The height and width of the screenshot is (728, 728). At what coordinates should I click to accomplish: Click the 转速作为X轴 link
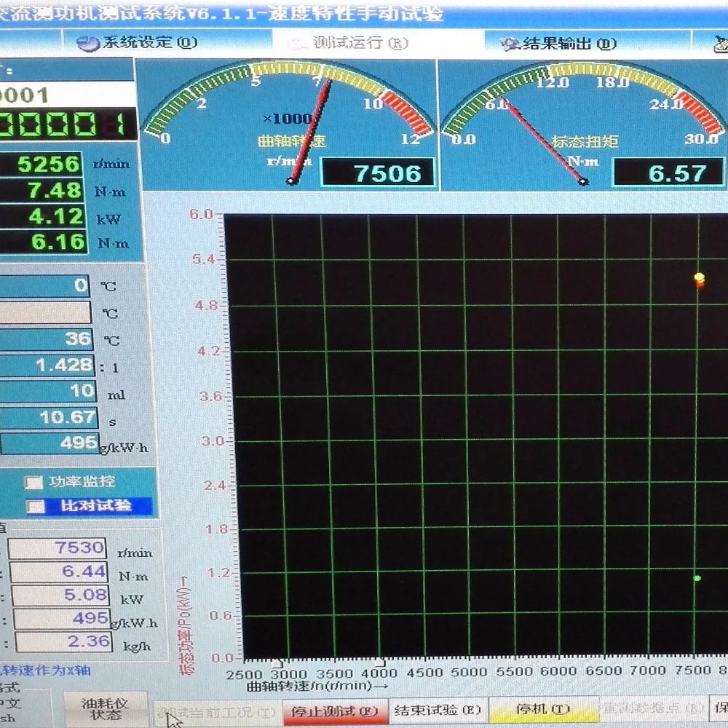pos(45,671)
